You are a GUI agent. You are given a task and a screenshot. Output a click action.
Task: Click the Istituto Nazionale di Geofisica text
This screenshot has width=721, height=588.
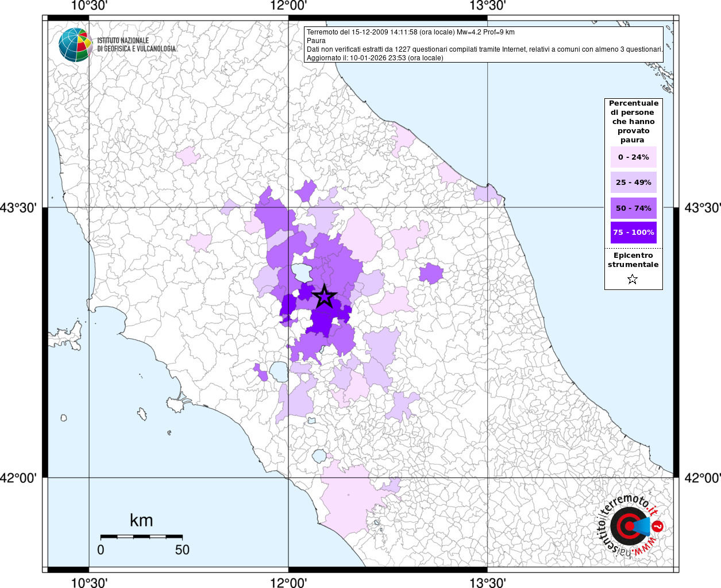tap(136, 45)
